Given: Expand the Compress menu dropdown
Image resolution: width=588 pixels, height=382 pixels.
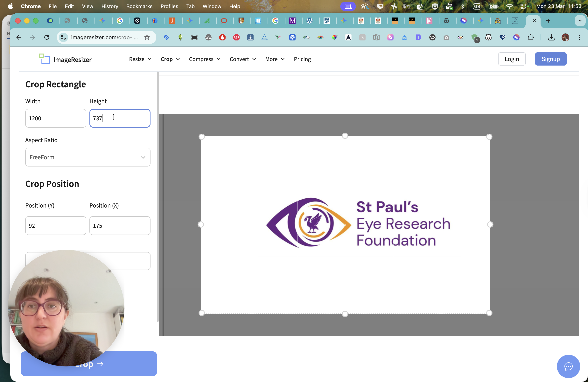Looking at the screenshot, I should pyautogui.click(x=205, y=59).
